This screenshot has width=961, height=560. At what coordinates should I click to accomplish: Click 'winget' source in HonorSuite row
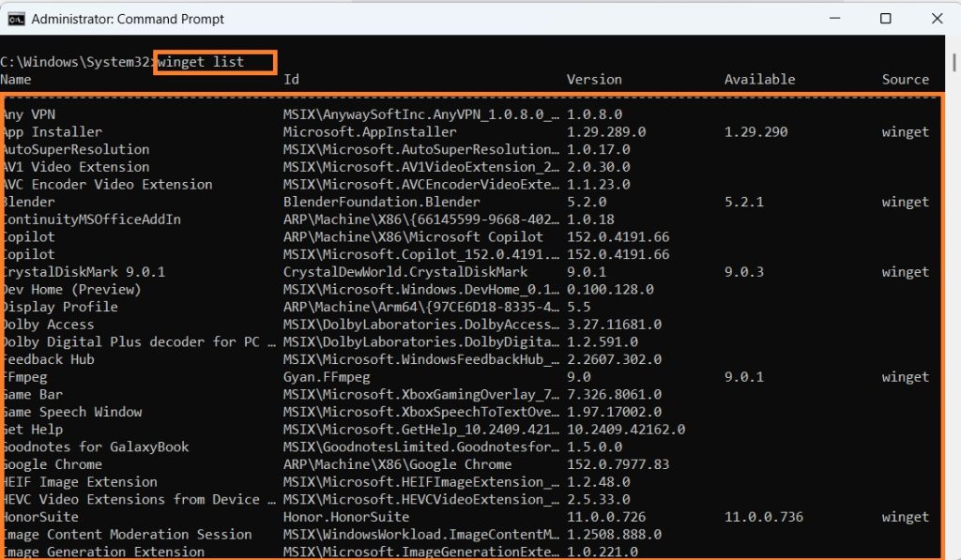tap(906, 517)
